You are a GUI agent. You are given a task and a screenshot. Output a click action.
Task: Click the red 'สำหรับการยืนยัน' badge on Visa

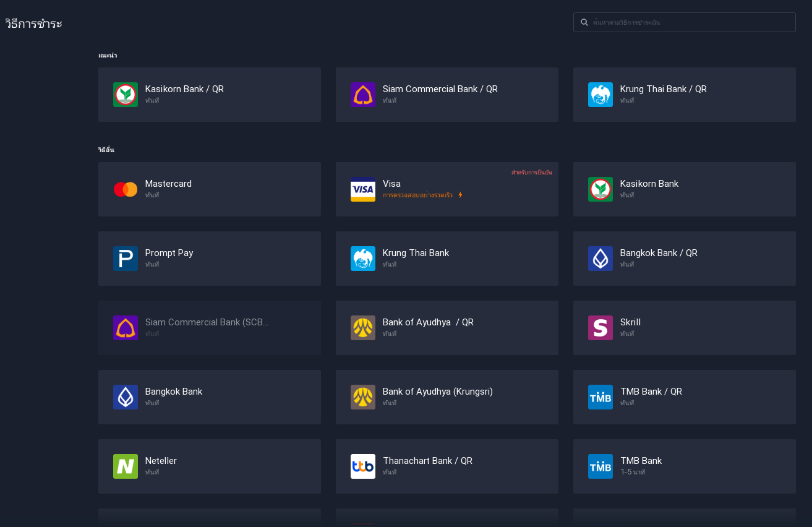(532, 173)
